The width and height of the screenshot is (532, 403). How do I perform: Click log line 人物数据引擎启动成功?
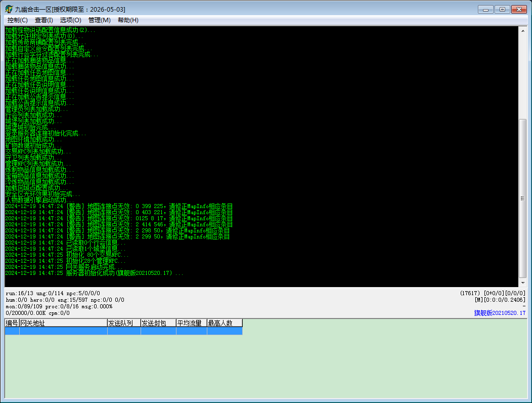39,200
